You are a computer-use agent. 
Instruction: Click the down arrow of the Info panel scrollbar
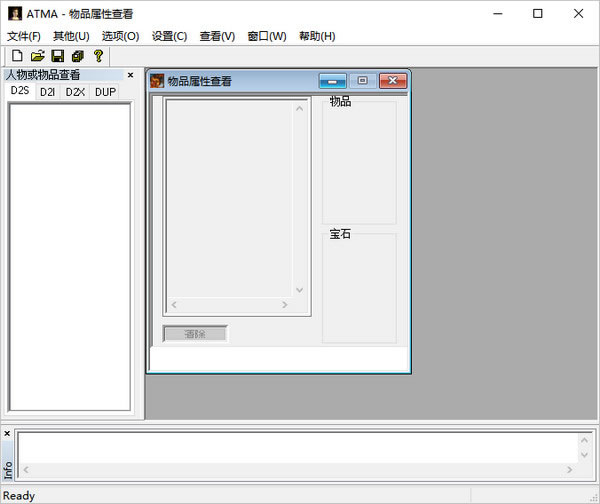(584, 455)
